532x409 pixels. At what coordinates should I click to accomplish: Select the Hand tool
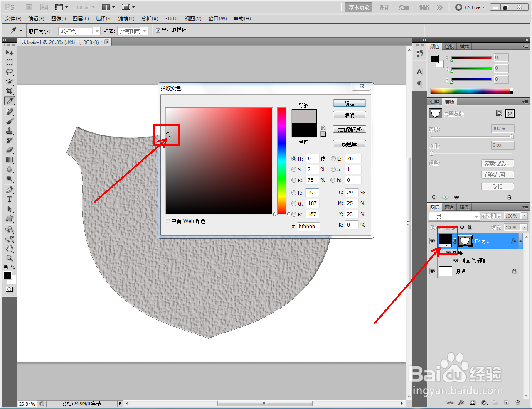pyautogui.click(x=10, y=249)
